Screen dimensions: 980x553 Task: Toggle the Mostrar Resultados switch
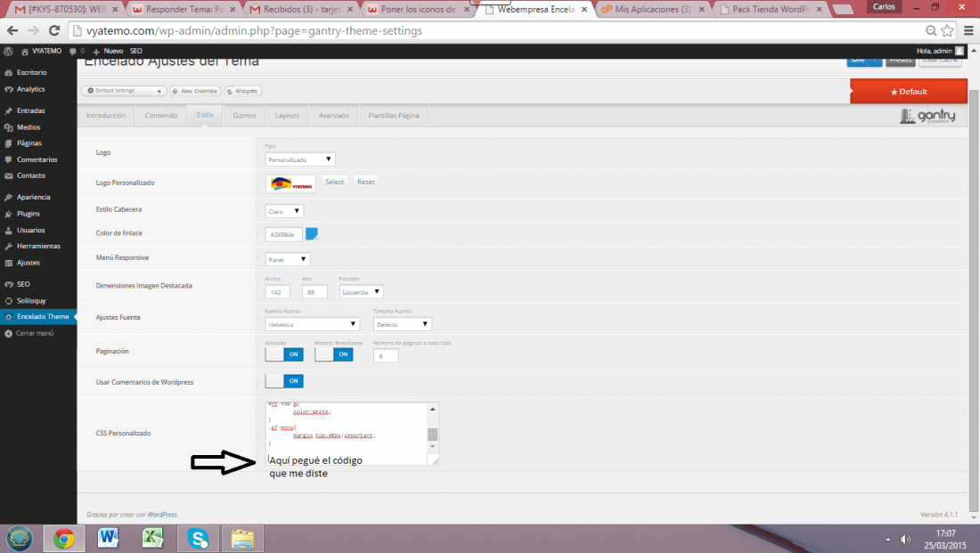coord(334,354)
